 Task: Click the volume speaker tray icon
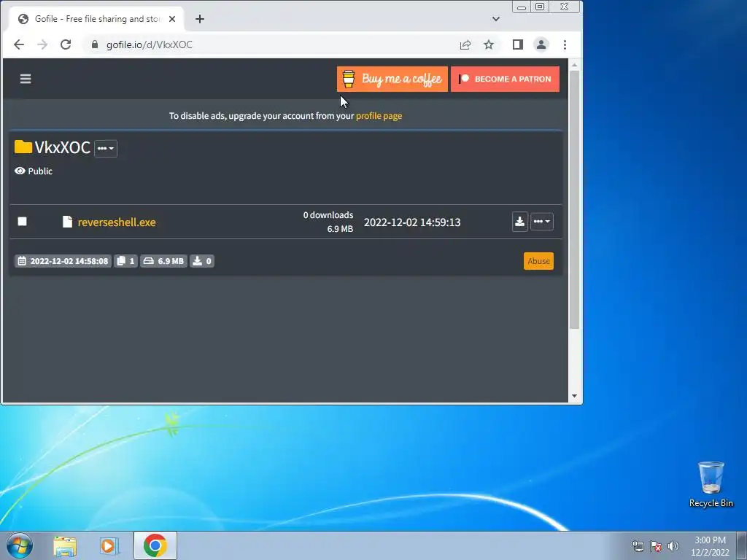[x=673, y=546]
